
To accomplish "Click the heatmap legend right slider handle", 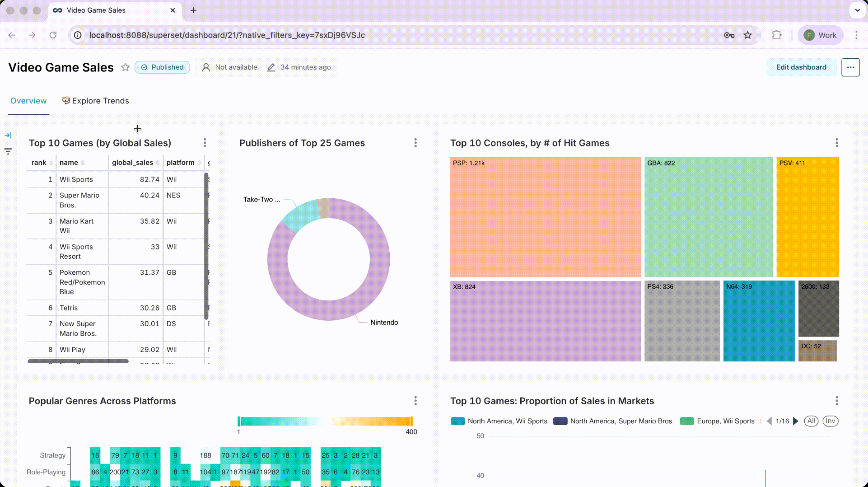I will click(411, 421).
